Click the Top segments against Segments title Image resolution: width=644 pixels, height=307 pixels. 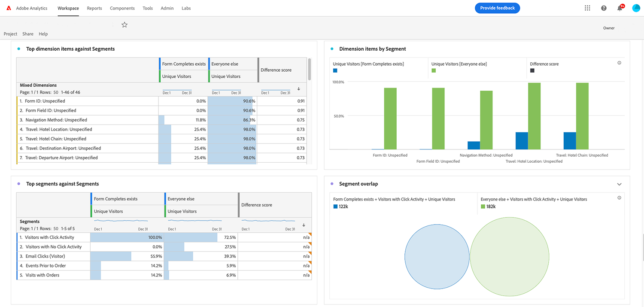[63, 184]
